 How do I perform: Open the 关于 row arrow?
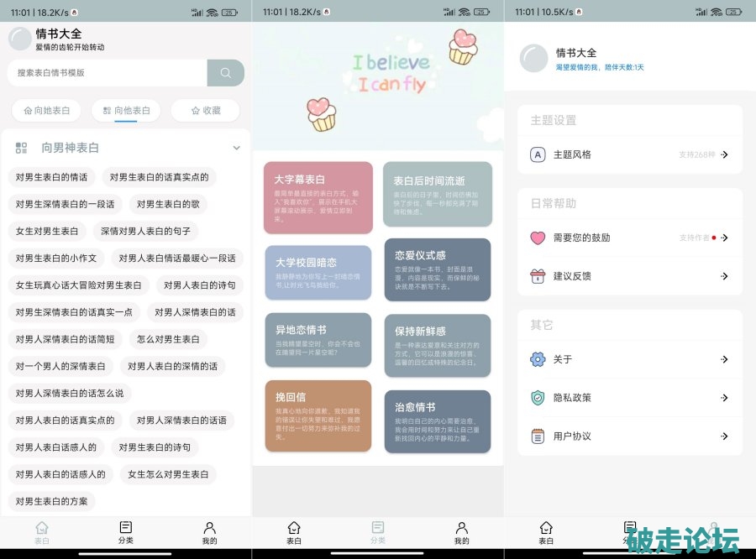[x=724, y=359]
